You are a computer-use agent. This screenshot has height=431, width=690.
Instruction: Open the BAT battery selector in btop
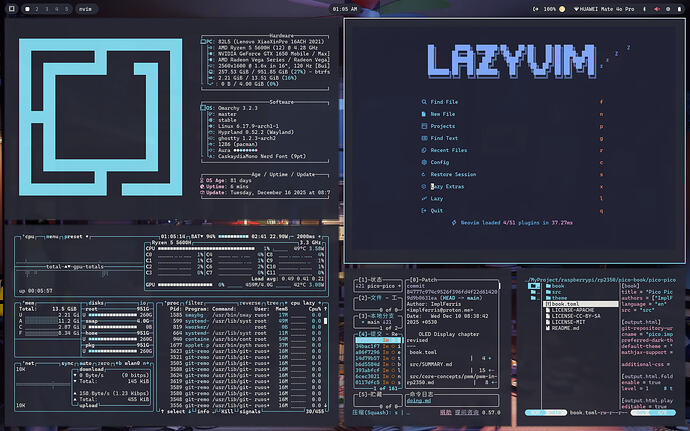(198, 237)
